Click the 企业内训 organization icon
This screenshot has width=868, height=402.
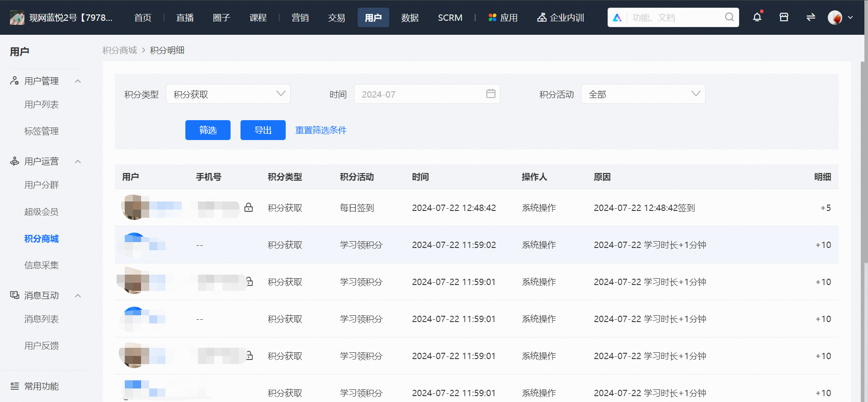click(x=542, y=17)
